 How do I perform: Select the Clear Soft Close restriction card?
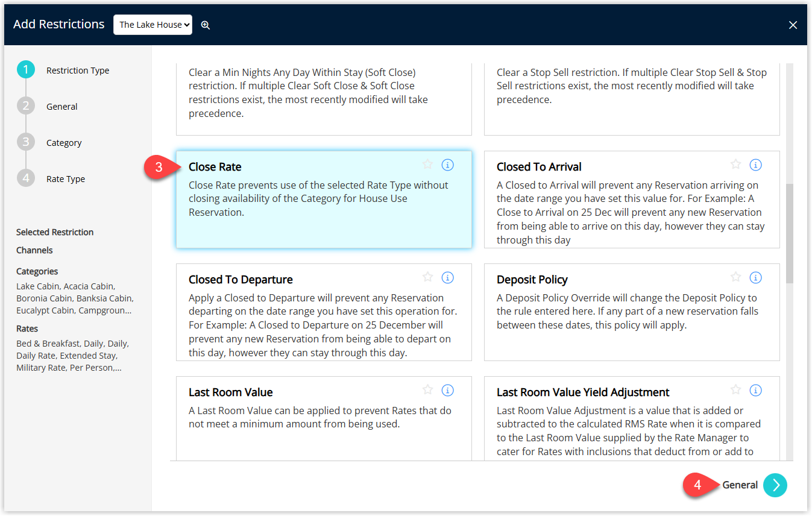324,99
